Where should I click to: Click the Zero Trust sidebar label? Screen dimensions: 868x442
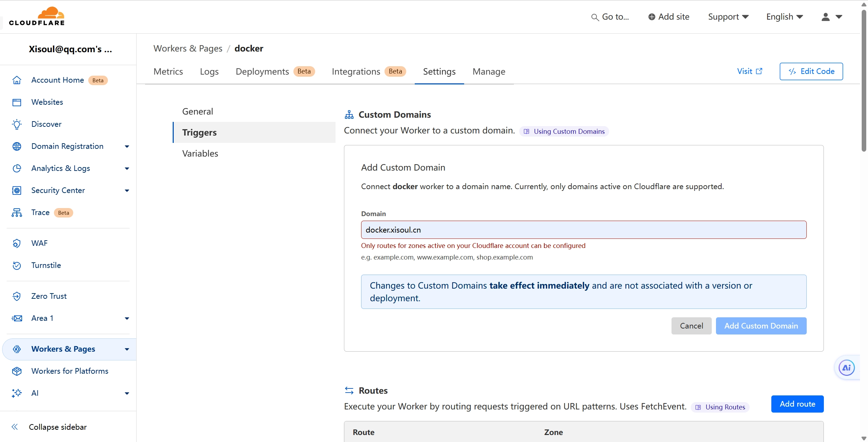click(x=49, y=296)
